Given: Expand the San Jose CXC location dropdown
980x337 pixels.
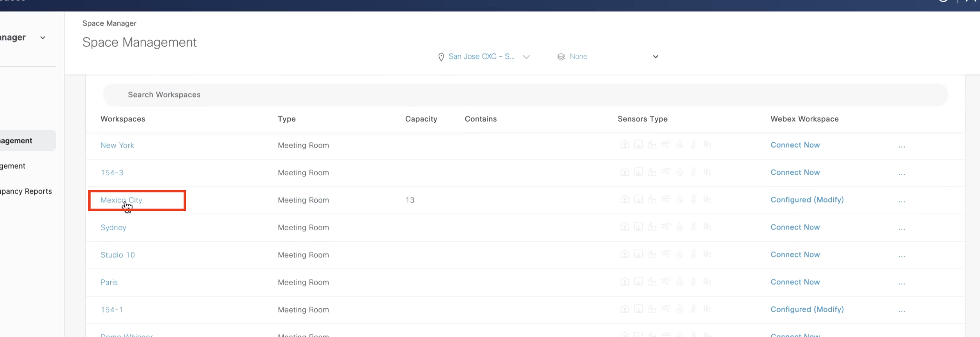Looking at the screenshot, I should click(x=526, y=57).
